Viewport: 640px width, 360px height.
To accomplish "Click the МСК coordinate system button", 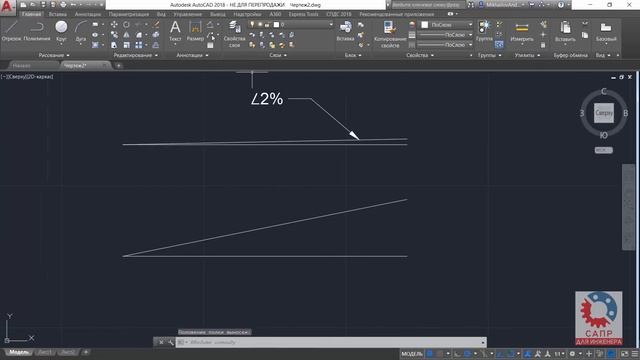I will click(x=603, y=150).
